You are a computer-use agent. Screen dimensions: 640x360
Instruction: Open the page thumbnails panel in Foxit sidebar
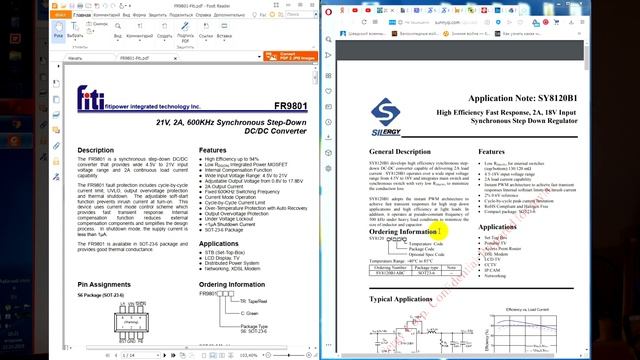coord(56,99)
